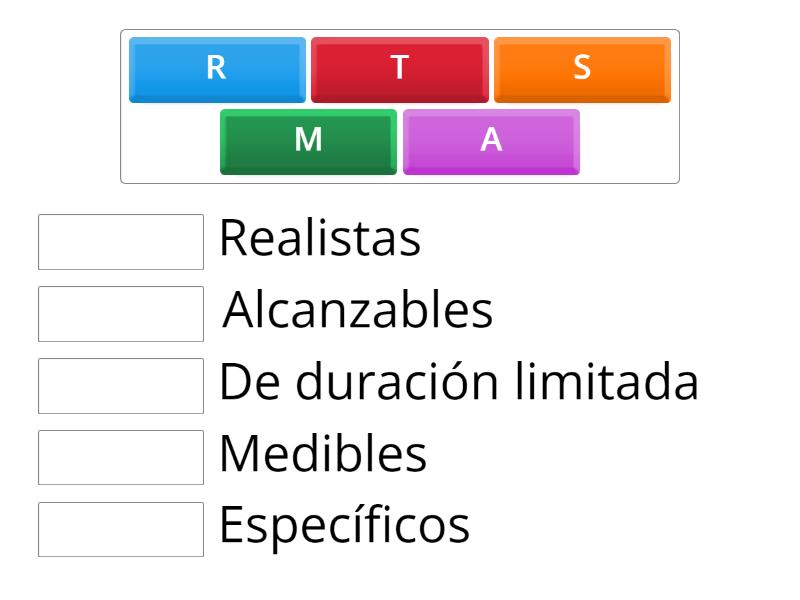
Task: Select the Alcanzables text label
Action: tap(357, 311)
